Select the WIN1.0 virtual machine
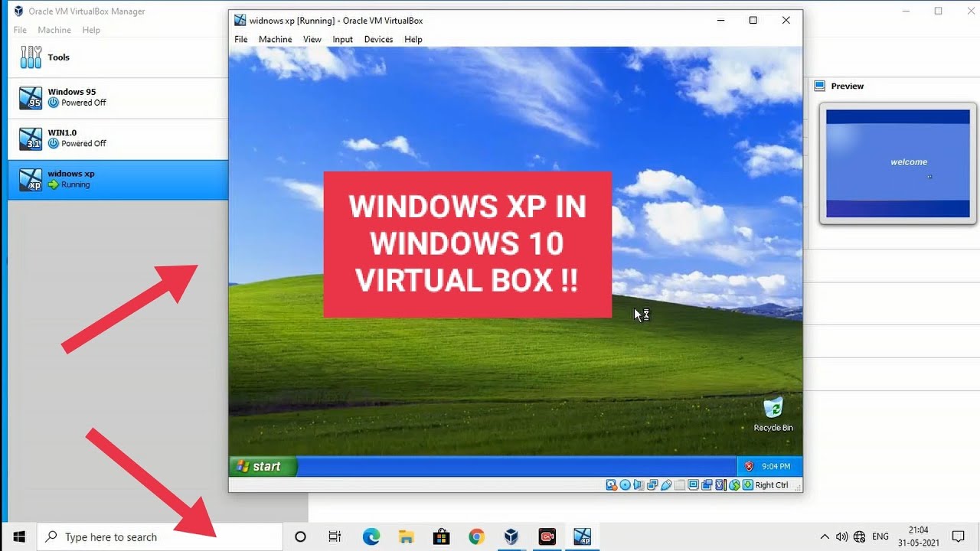Screen dimensions: 980x551 [x=118, y=138]
